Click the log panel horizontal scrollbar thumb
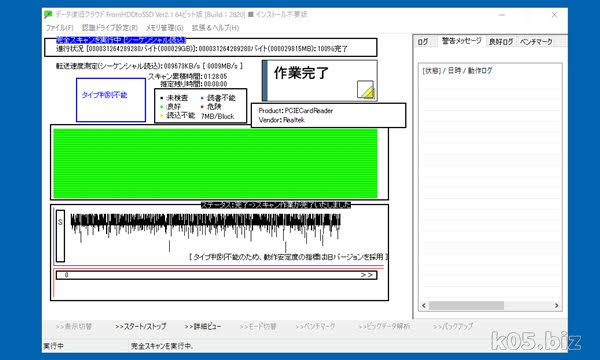Screen dimensions: 600x360 466,305
